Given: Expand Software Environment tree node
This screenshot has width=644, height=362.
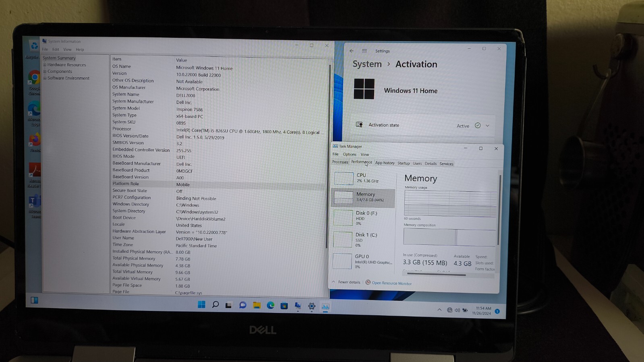Looking at the screenshot, I should tap(45, 78).
